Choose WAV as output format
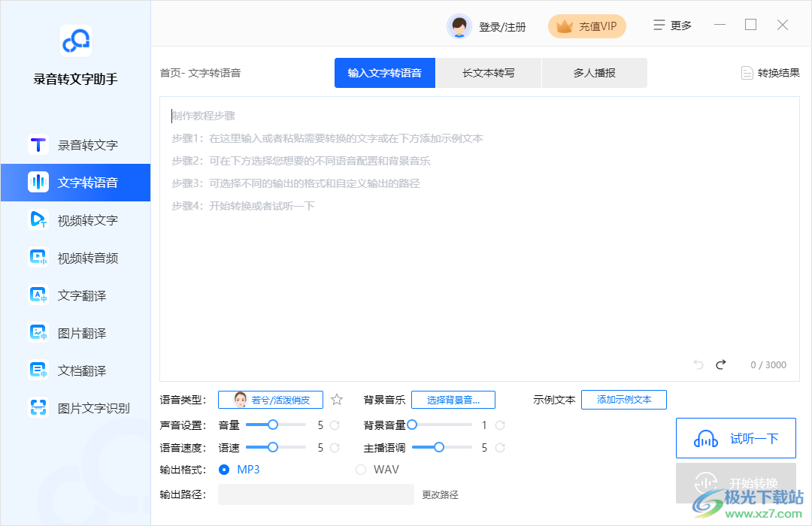 tap(360, 470)
